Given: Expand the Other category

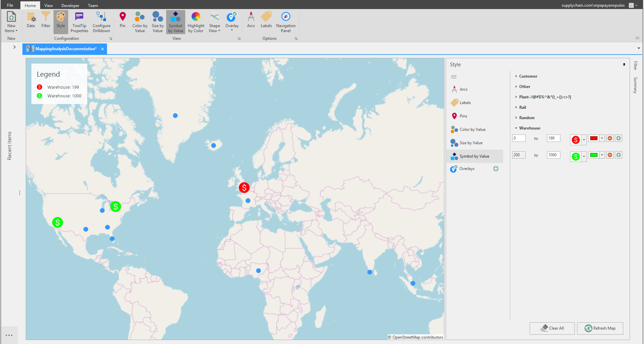Looking at the screenshot, I should [516, 87].
